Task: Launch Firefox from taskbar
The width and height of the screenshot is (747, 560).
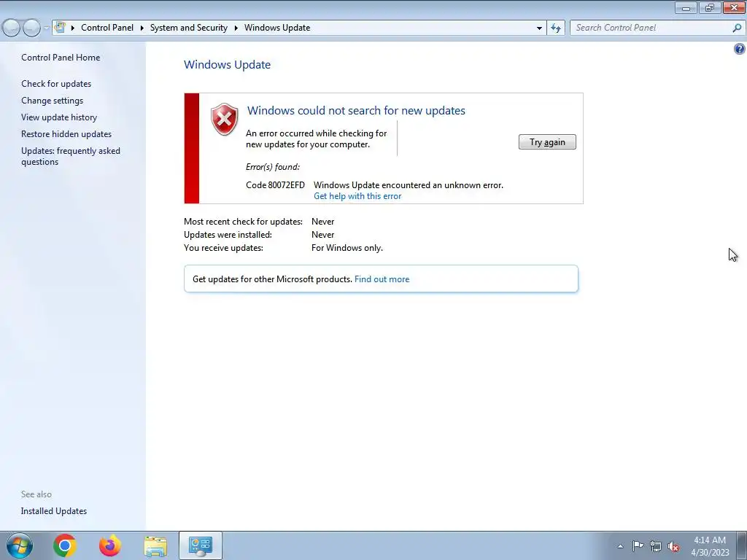Action: point(110,545)
